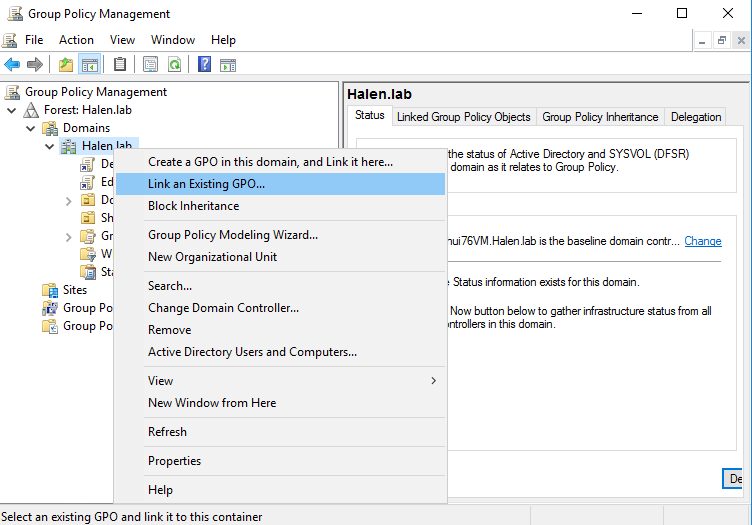This screenshot has width=752, height=525.
Task: Click the Refresh toolbar icon
Action: 175,64
